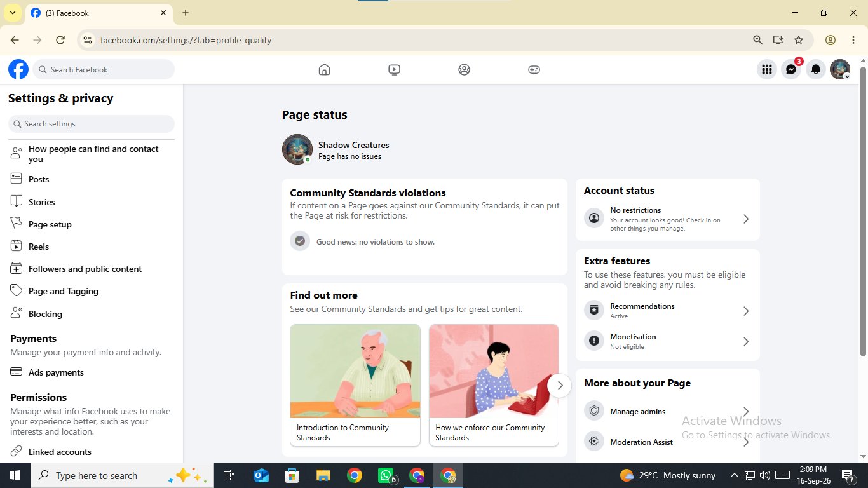Click the Page setup flag icon
This screenshot has width=868, height=488.
coord(17,224)
